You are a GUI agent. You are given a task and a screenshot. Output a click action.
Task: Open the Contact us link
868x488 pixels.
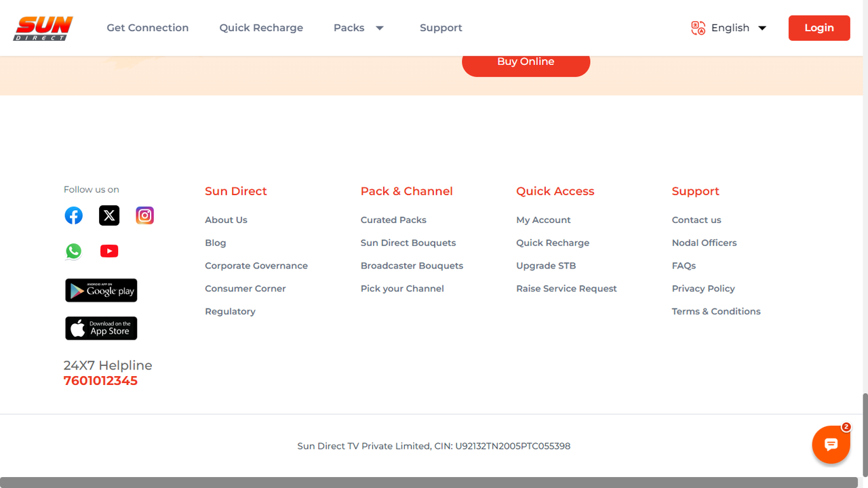point(696,220)
